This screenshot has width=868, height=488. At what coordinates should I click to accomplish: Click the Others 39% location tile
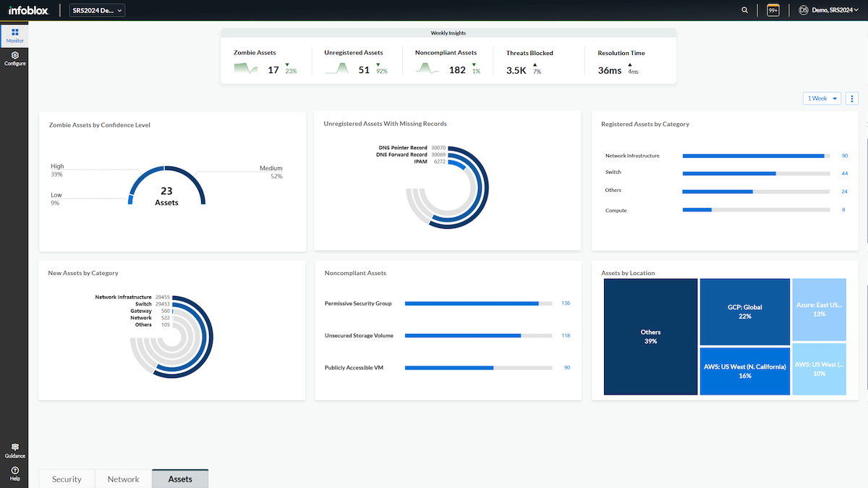tap(650, 337)
